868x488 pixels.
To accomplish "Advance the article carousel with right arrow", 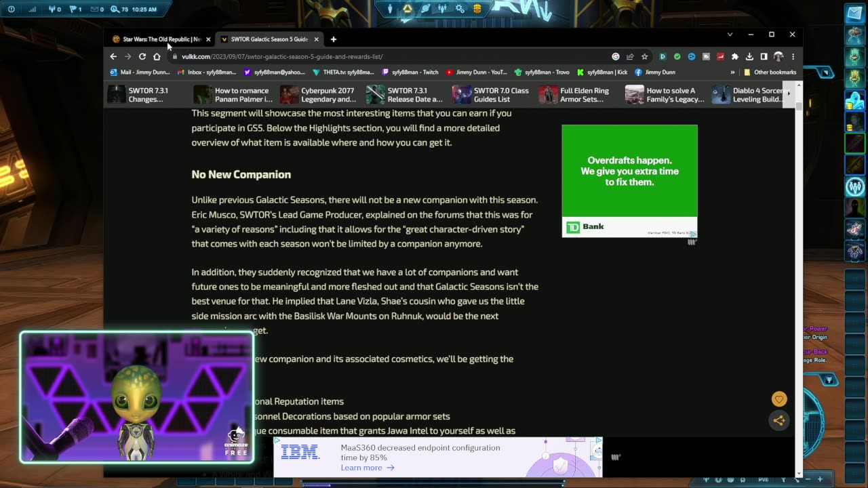I will 788,94.
